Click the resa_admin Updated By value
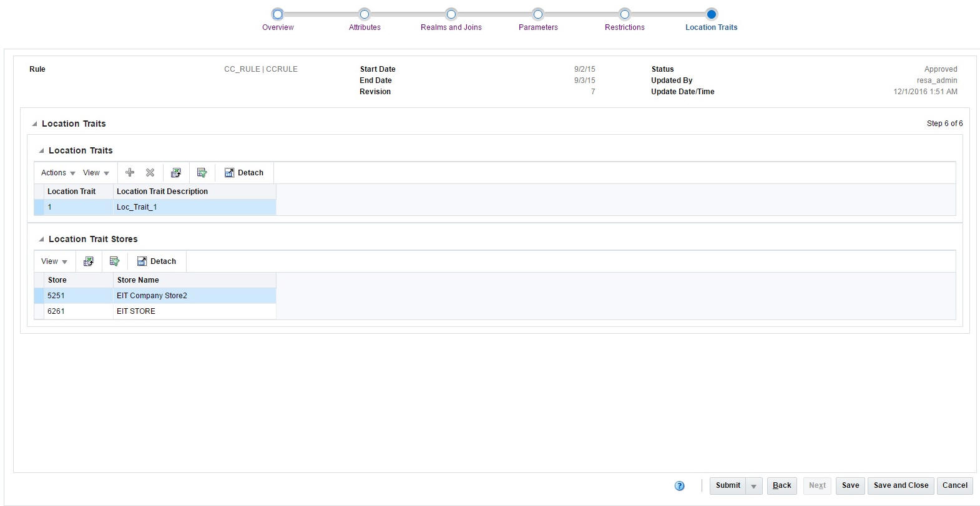Image resolution: width=980 pixels, height=506 pixels. (x=937, y=80)
